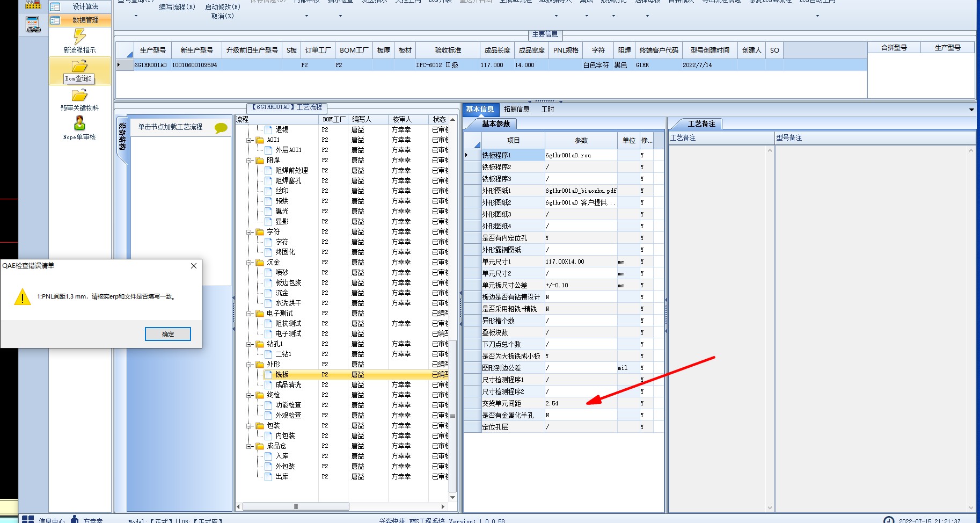Click 取消(Z) in the toolbar
Screen dimensions: 980x523
pyautogui.click(x=222, y=16)
